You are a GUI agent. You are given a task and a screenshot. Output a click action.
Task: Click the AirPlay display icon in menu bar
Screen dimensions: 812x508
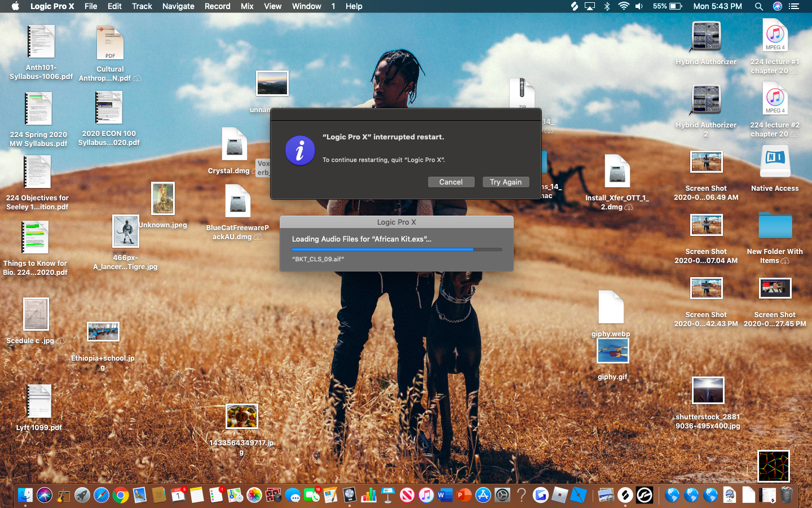tap(590, 6)
